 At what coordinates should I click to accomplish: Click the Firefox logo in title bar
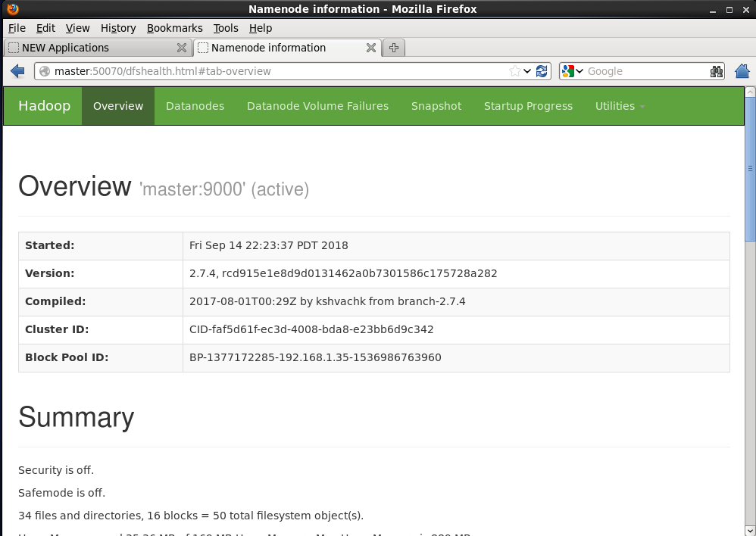click(13, 8)
